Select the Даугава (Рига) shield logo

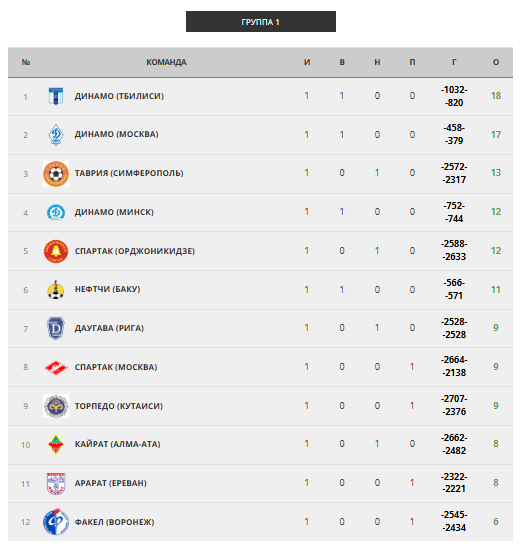click(56, 329)
